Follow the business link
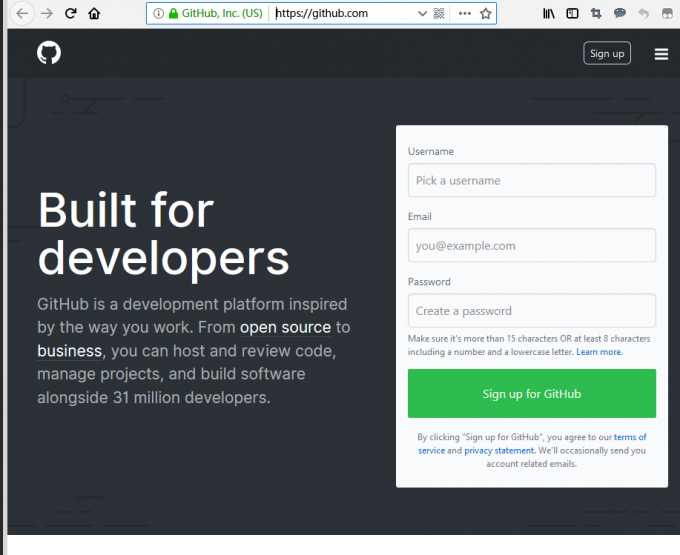Screen dimensions: 680x555 pos(69,351)
